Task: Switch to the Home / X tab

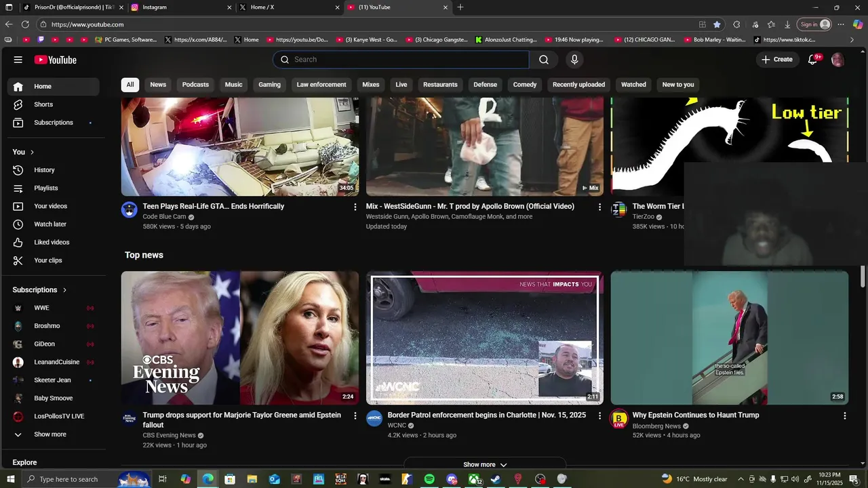Action: [x=289, y=7]
